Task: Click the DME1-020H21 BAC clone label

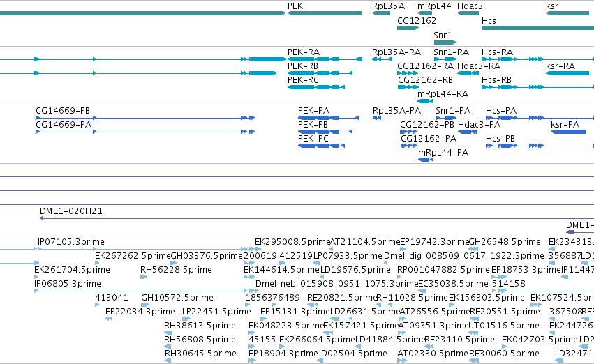Action: coord(71,211)
